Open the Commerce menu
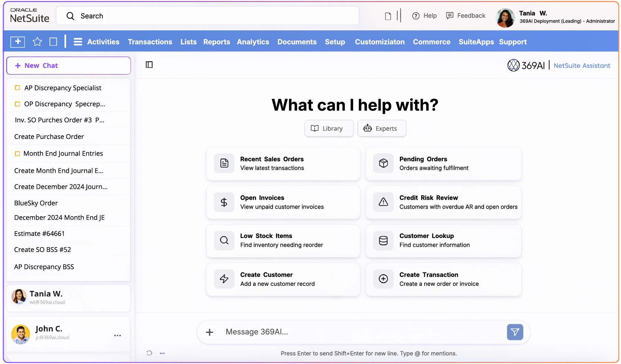Viewport: 621px width, 364px height. pos(431,42)
